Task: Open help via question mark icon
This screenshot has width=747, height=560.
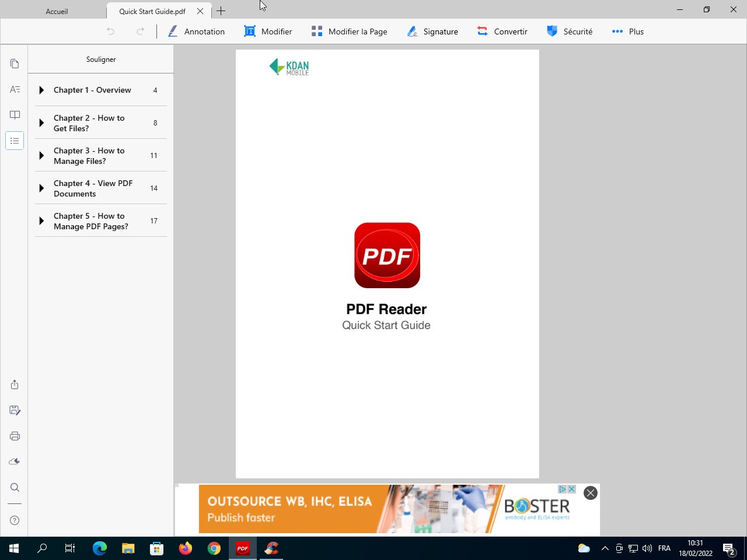Action: pos(15,520)
